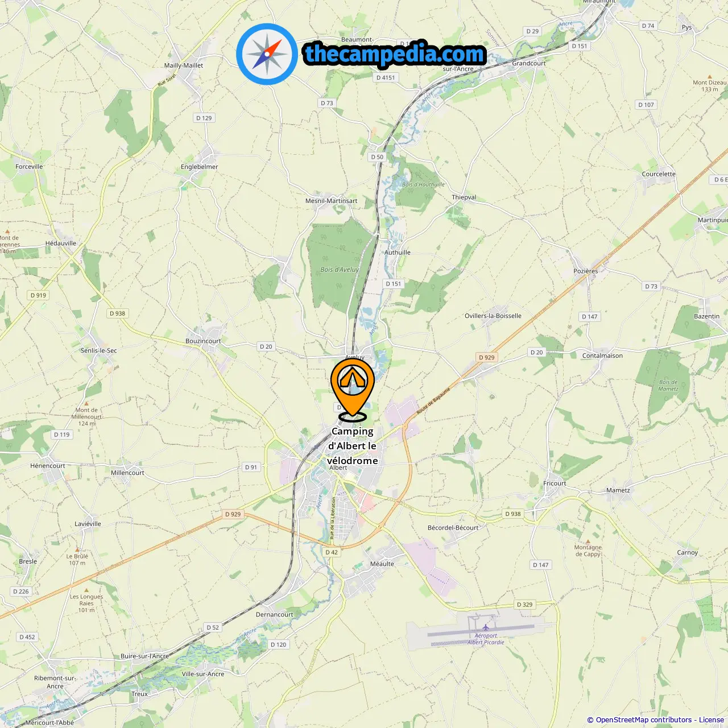The height and width of the screenshot is (728, 728).
Task: Click the Mont de Millencourt peak triangle
Action: pyautogui.click(x=86, y=403)
